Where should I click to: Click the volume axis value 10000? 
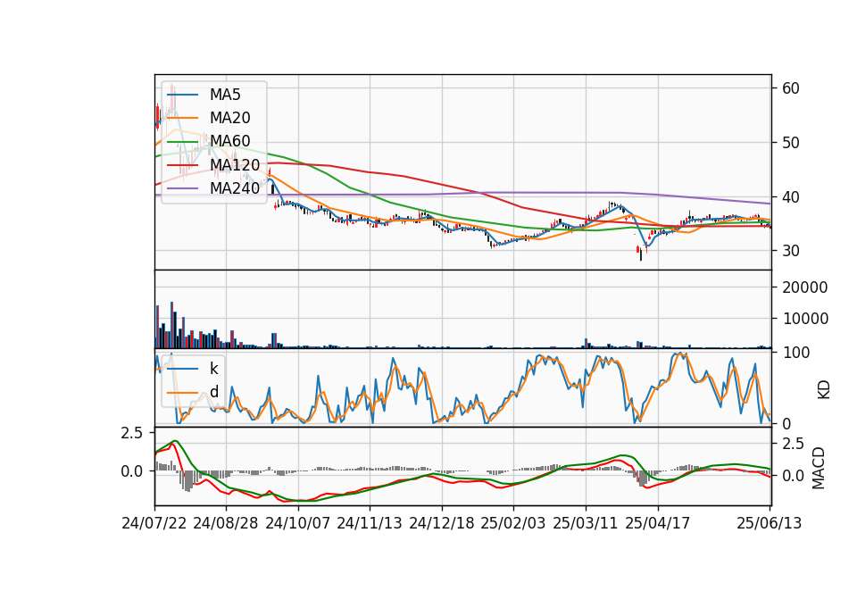[x=805, y=319]
